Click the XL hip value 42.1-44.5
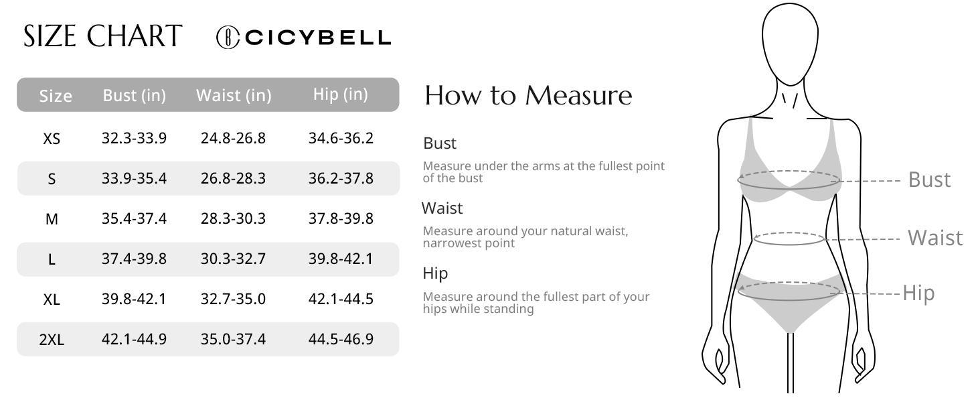The image size is (980, 402). coord(341,299)
